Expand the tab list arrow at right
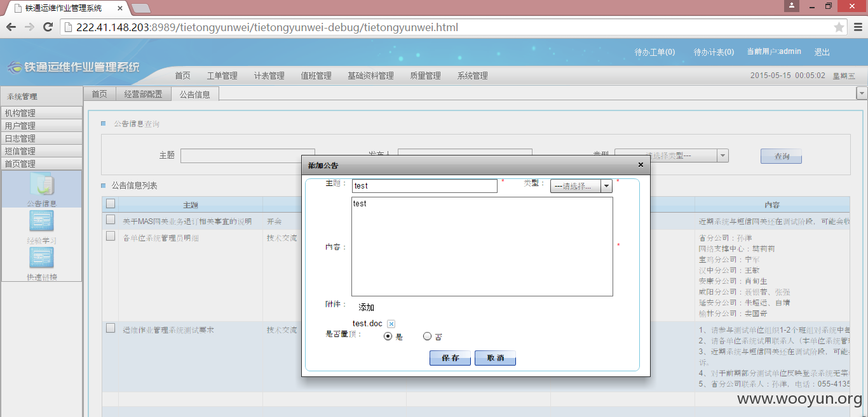The height and width of the screenshot is (417, 868). pos(862,94)
